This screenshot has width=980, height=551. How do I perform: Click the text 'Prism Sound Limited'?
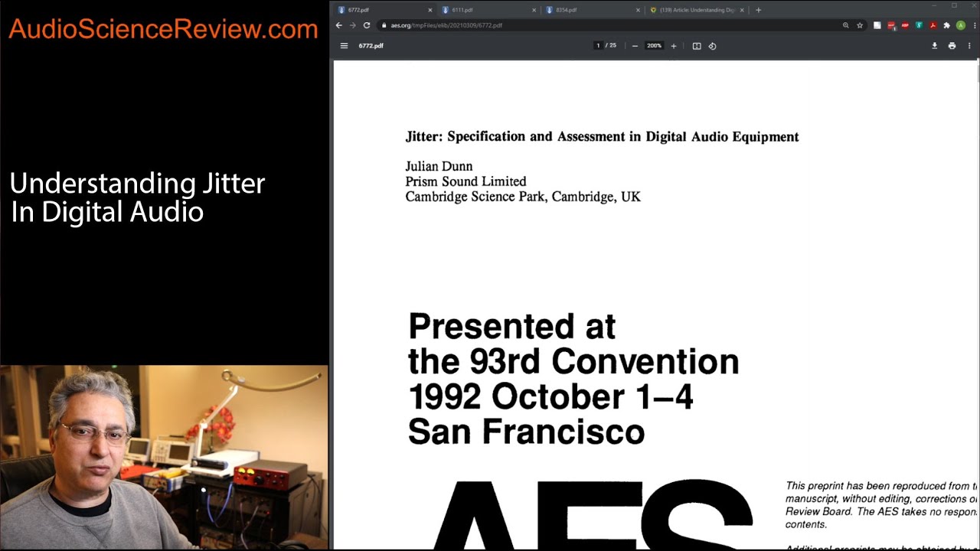(465, 181)
